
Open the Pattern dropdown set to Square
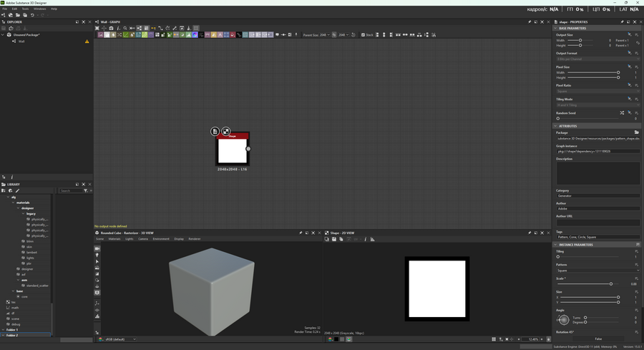point(597,271)
